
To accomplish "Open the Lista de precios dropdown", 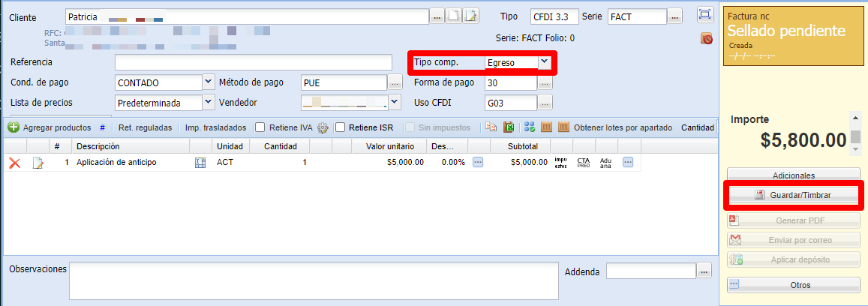I will click(208, 102).
